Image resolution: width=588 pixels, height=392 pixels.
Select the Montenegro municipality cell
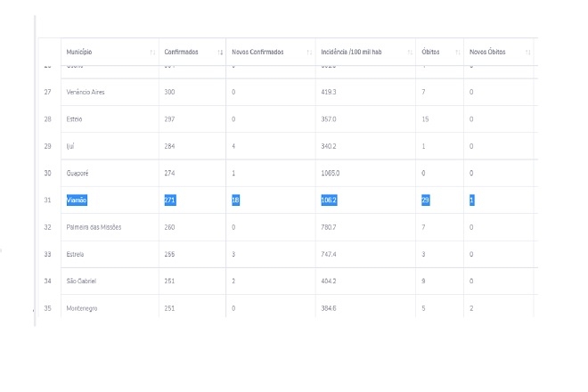click(x=82, y=308)
